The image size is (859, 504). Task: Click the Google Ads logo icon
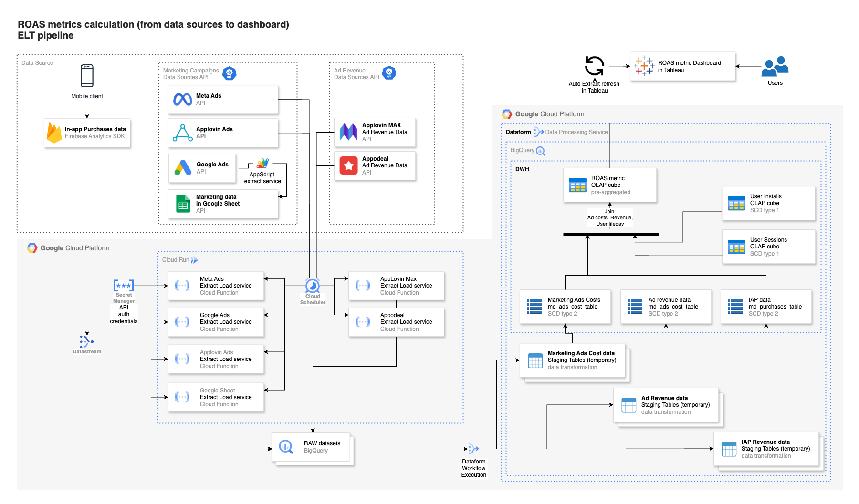pyautogui.click(x=182, y=168)
